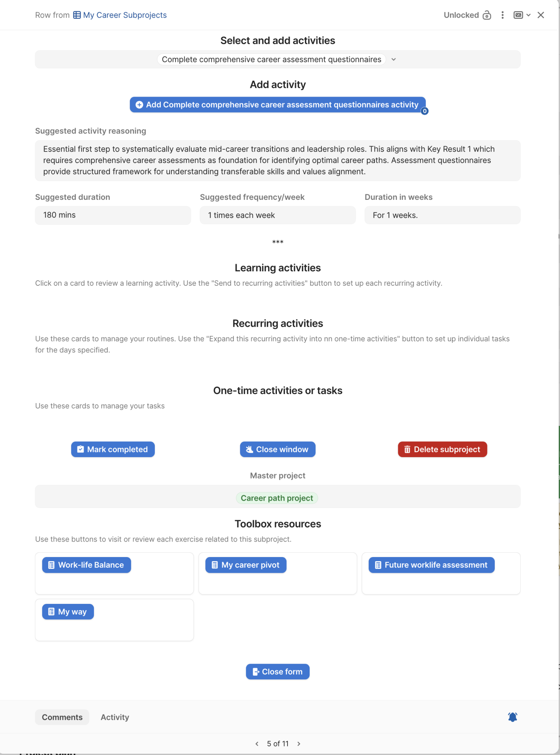Screen dimensions: 560x755
Task: Expand the activity selection dropdown chevron
Action: coord(394,59)
